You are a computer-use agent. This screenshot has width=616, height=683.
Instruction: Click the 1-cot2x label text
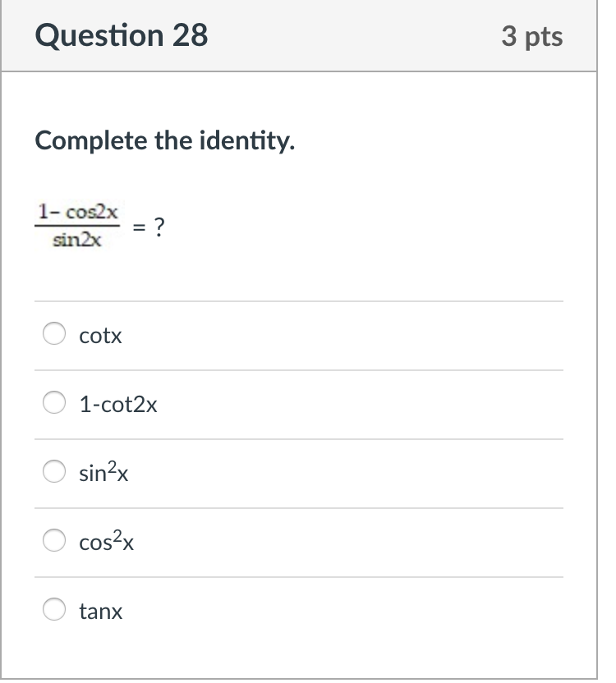click(118, 404)
